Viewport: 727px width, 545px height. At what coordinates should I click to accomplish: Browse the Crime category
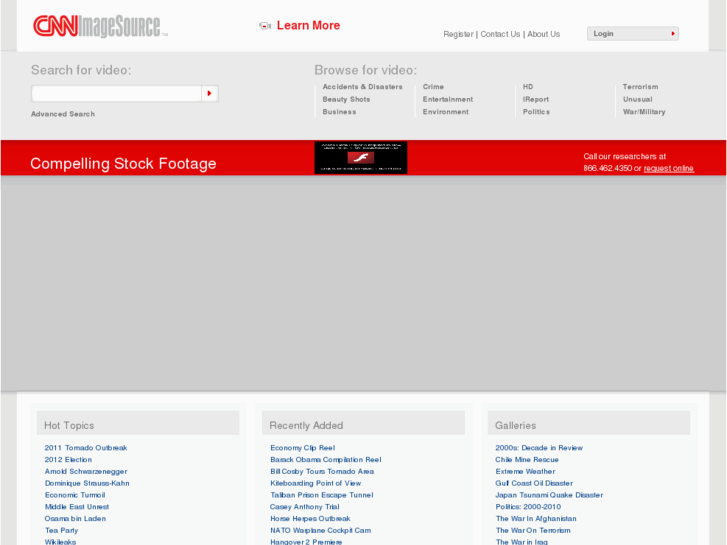pyautogui.click(x=433, y=87)
